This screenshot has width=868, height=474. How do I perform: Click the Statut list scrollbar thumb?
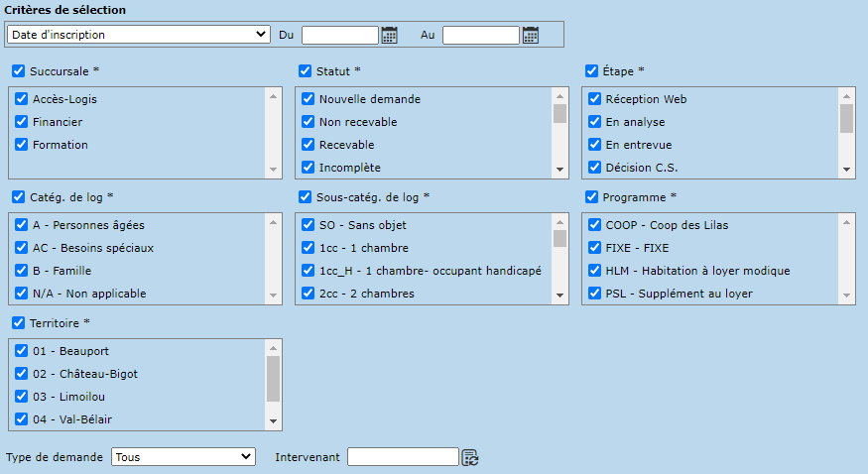pyautogui.click(x=559, y=113)
